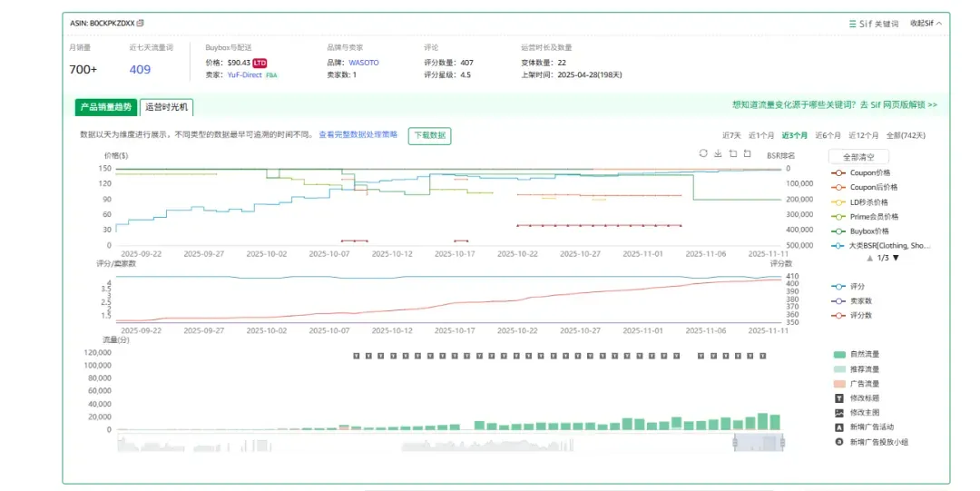Image resolution: width=980 pixels, height=491 pixels.
Task: Click the zoom reset icon beside BSR排名
Action: (x=748, y=153)
